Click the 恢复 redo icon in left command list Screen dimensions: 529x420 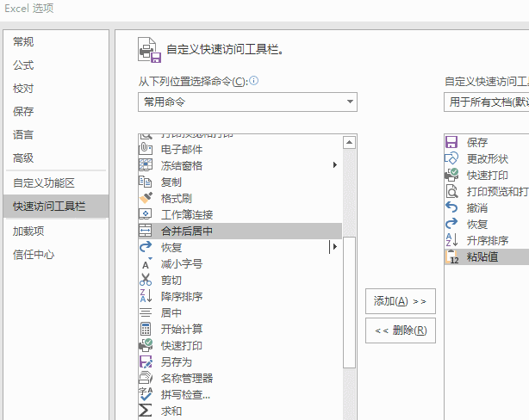(x=146, y=247)
